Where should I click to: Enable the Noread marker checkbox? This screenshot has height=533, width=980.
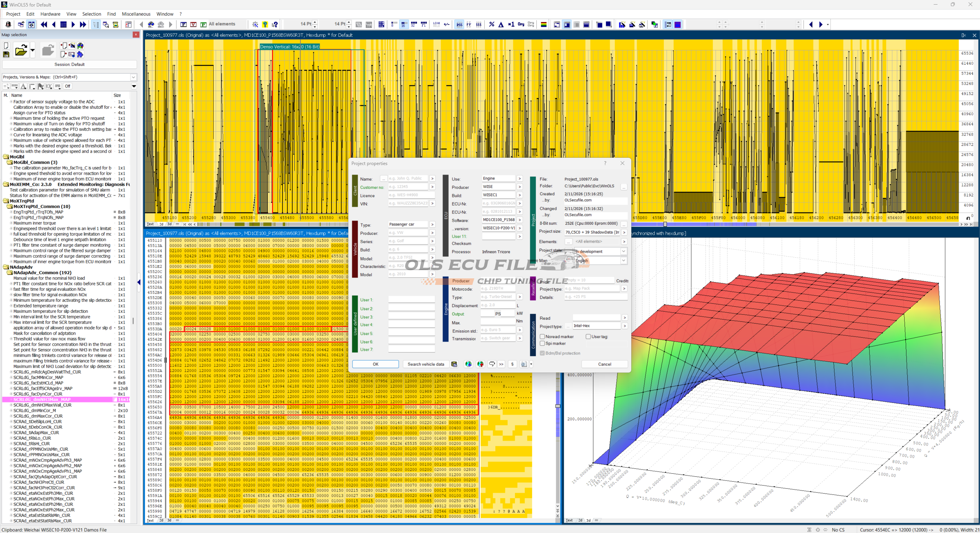542,337
